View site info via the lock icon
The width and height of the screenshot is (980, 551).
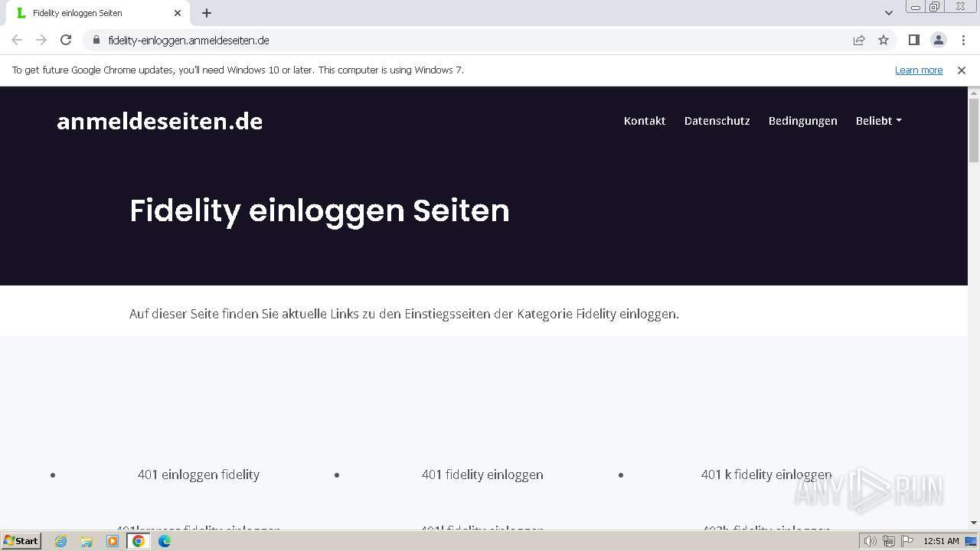pyautogui.click(x=96, y=40)
